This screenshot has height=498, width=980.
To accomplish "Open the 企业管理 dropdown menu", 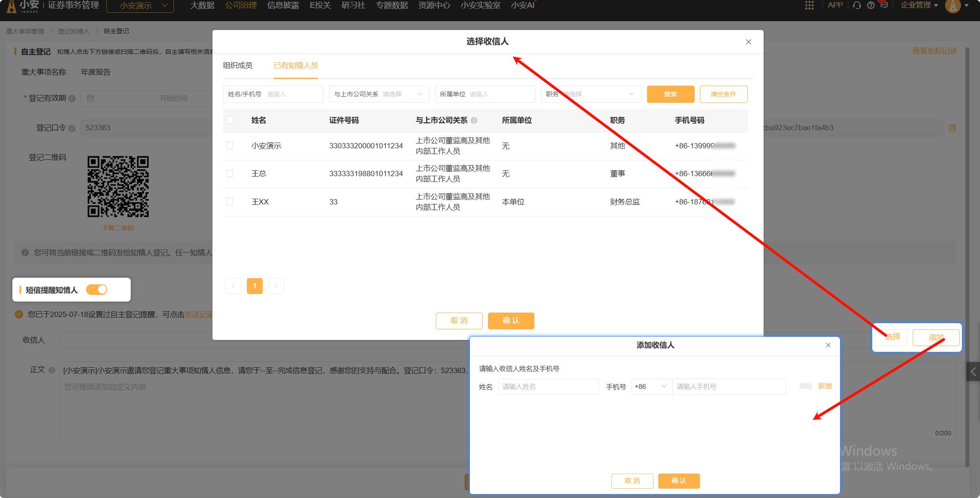I will coord(919,5).
